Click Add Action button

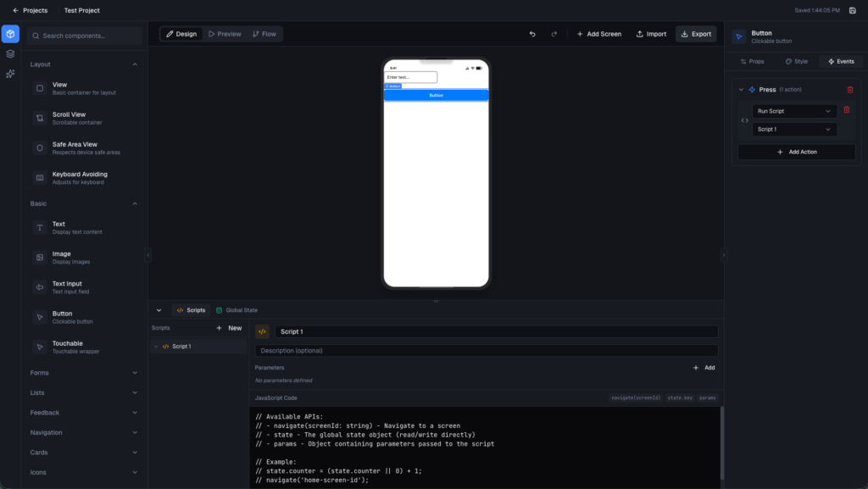click(x=796, y=152)
